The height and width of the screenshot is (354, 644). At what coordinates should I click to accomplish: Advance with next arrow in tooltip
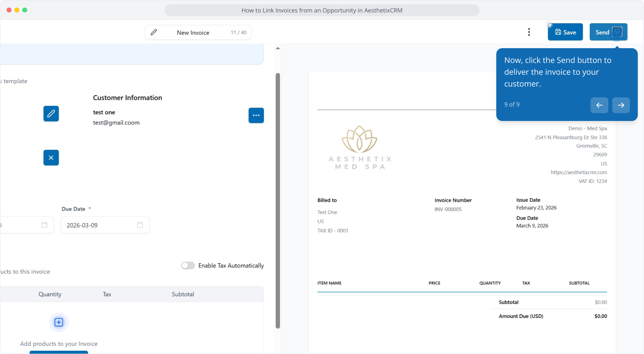(621, 105)
